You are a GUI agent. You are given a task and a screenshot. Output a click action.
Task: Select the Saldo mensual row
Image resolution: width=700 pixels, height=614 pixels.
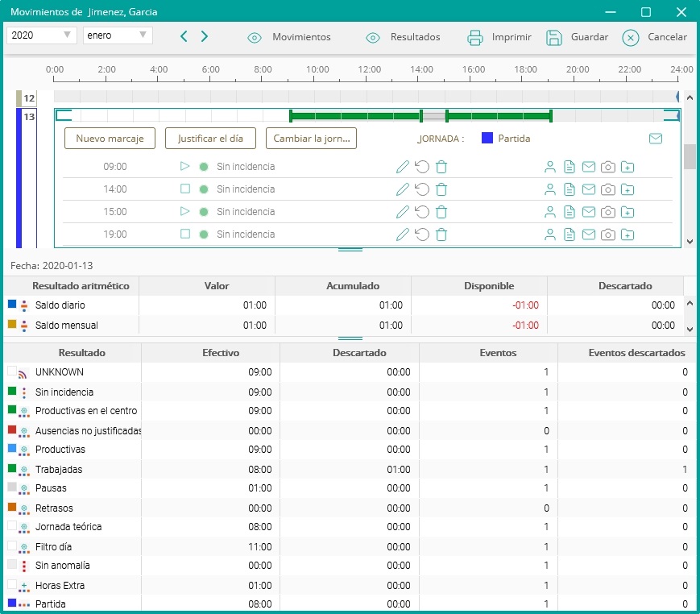click(343, 325)
